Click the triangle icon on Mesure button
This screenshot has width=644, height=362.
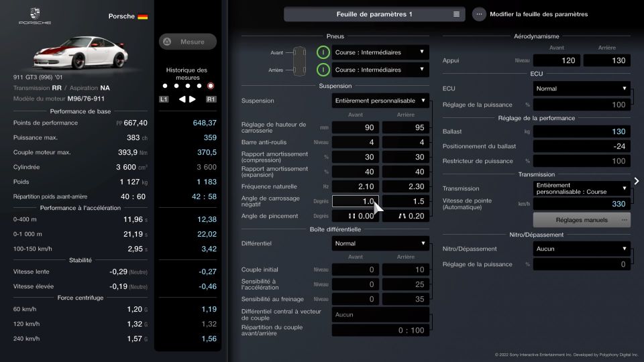click(167, 42)
